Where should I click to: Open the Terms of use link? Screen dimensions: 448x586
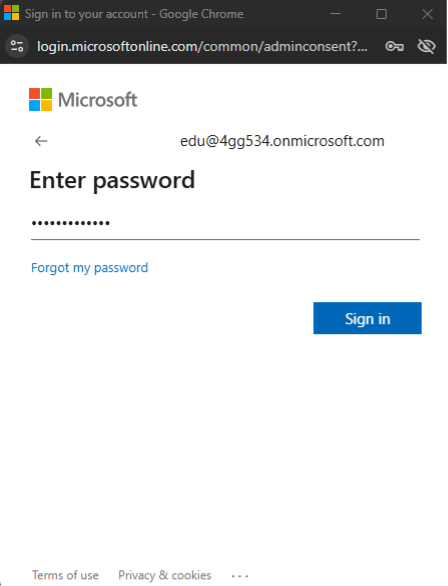point(65,575)
